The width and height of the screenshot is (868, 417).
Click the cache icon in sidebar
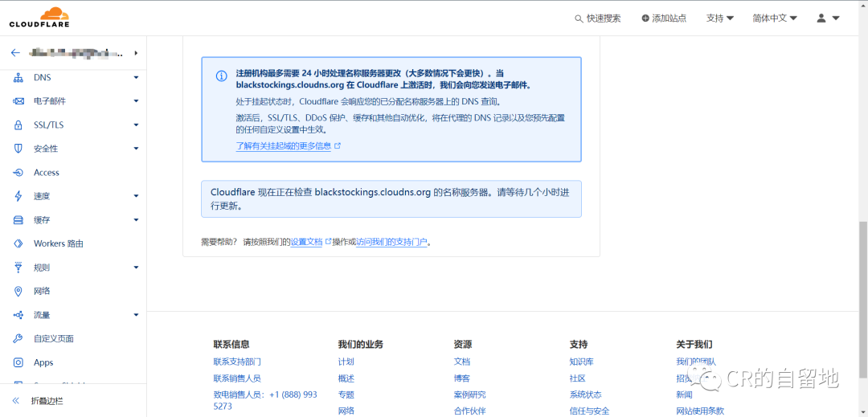click(18, 220)
